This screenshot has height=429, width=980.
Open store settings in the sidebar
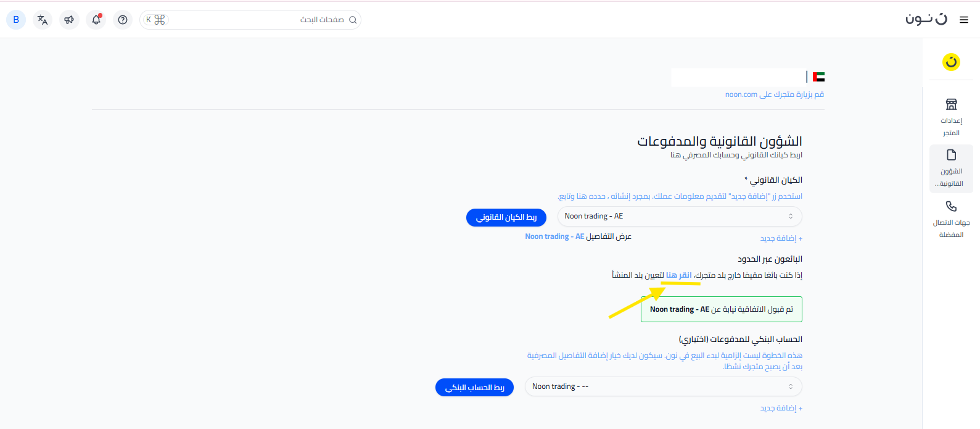coord(951,117)
